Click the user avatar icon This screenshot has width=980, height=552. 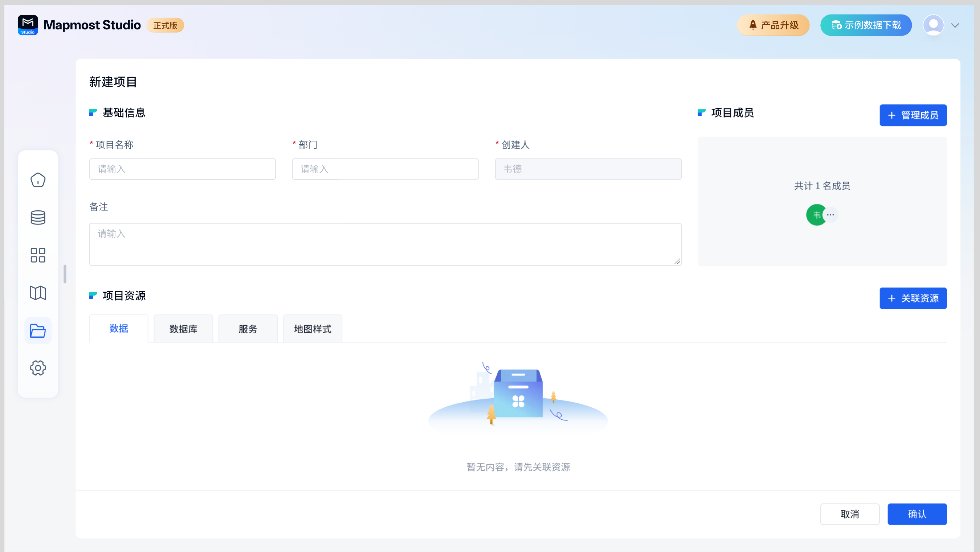click(933, 25)
